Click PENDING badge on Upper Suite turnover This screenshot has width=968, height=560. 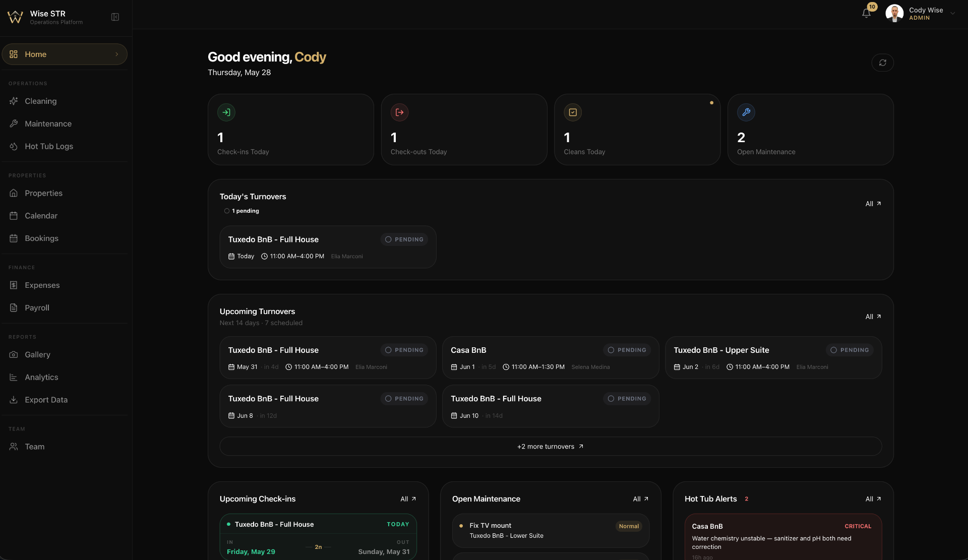850,350
